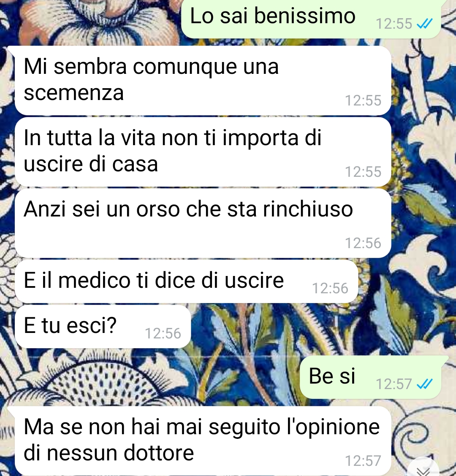Image resolution: width=456 pixels, height=476 pixels.
Task: Select the 'Mi sembra comunque una scemenza' message
Action: pos(203,81)
